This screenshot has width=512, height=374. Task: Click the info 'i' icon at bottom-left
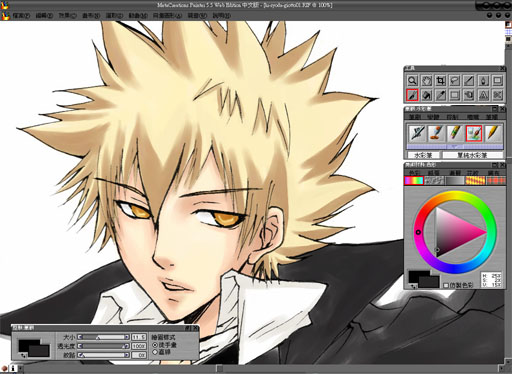[x=13, y=368]
